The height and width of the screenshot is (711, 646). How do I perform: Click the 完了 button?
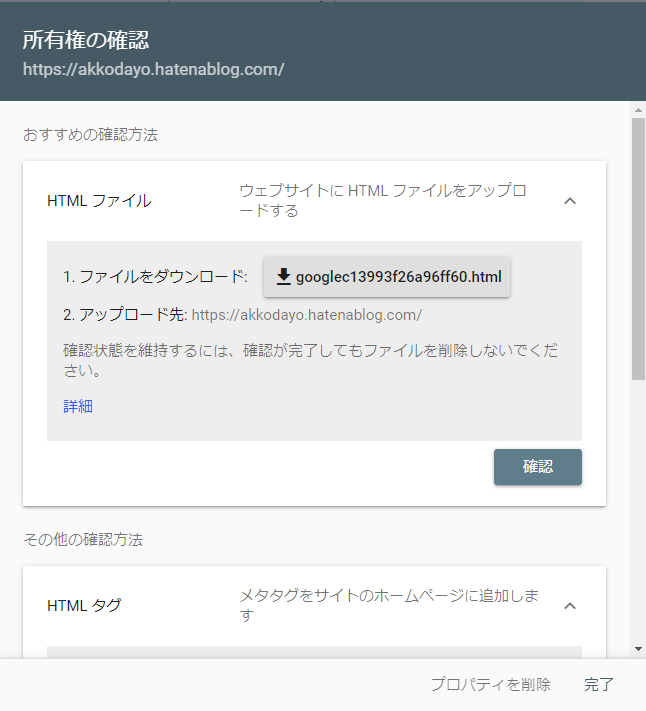[598, 684]
